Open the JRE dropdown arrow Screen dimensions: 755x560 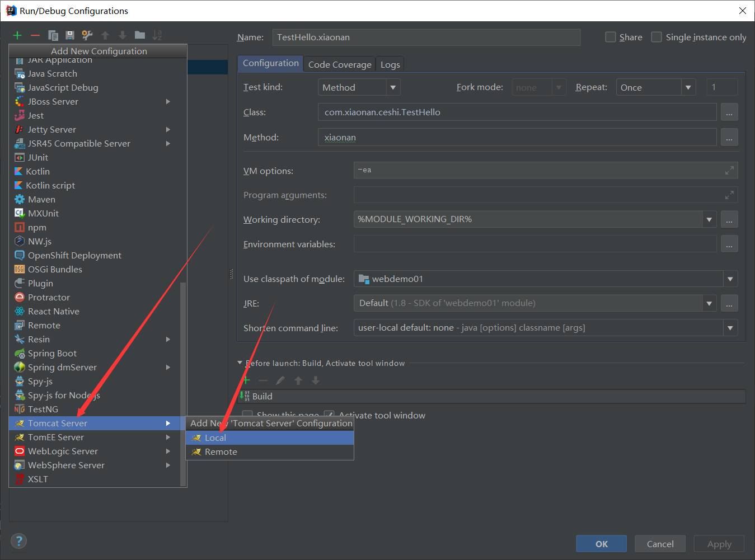[709, 303]
